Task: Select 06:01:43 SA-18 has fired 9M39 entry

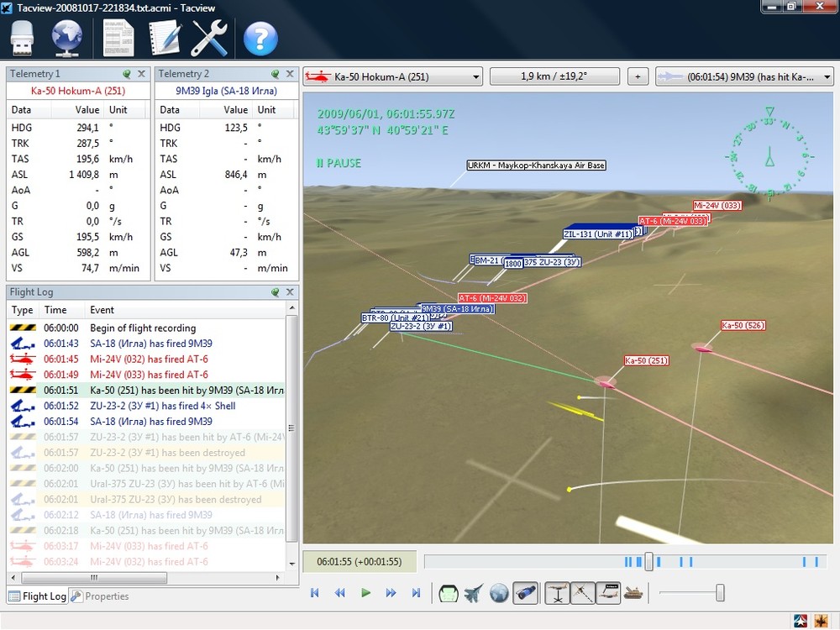Action: pos(147,344)
